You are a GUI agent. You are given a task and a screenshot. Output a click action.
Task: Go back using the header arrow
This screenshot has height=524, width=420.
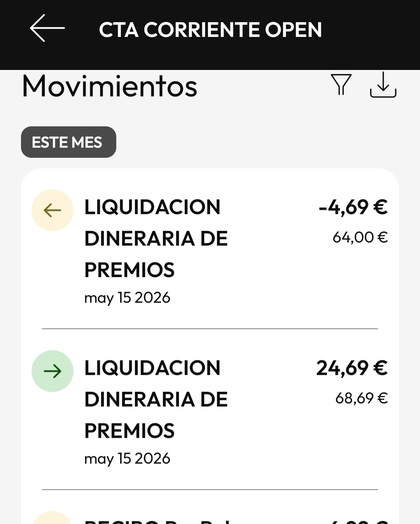[47, 28]
